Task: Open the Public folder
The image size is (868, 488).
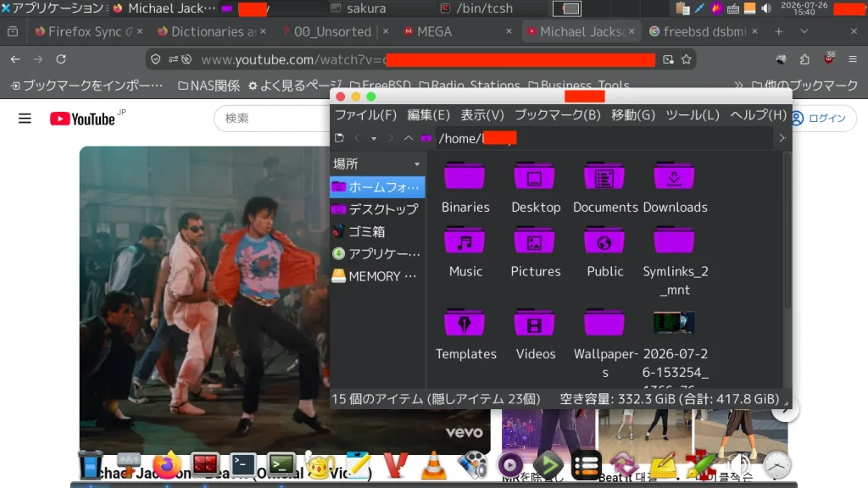Action: point(604,241)
